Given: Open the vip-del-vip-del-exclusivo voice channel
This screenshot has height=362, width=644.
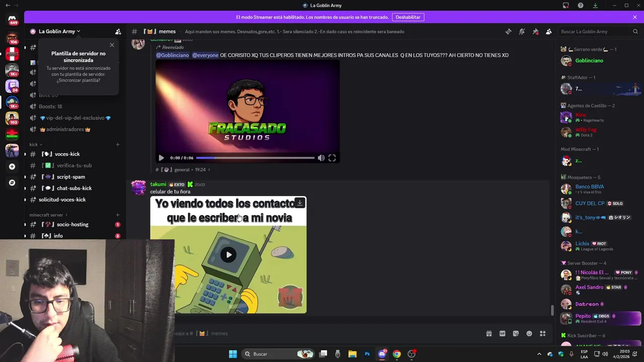Looking at the screenshot, I should (75, 118).
